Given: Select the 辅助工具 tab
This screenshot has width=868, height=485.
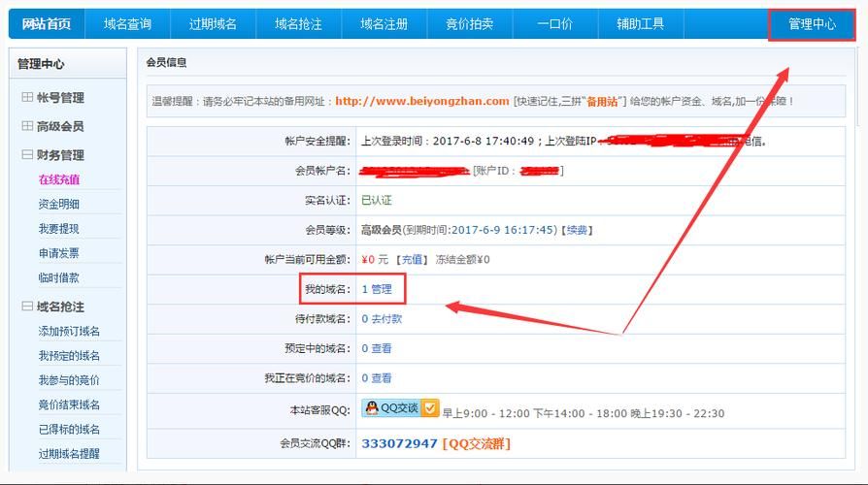Looking at the screenshot, I should pos(641,24).
